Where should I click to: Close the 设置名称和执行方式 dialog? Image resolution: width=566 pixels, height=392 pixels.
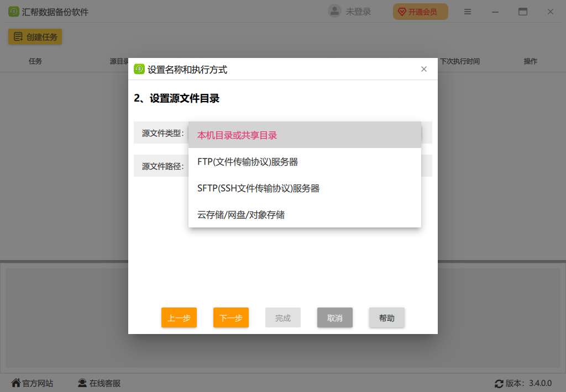coord(424,69)
